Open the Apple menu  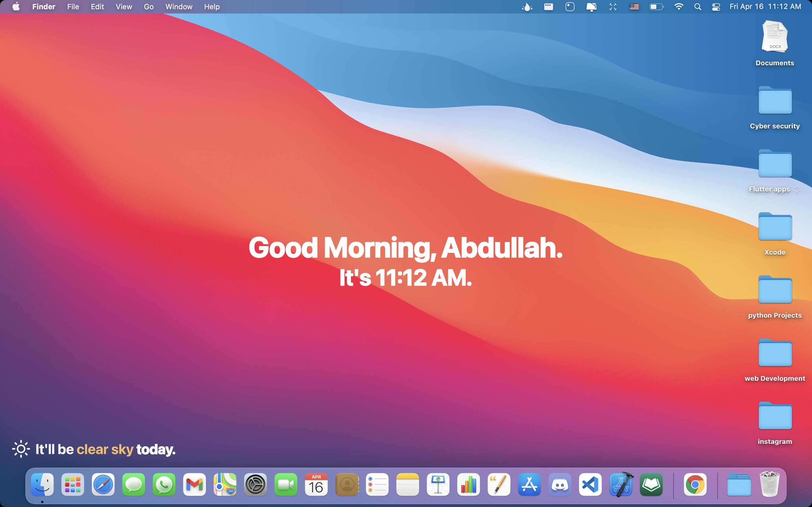(x=16, y=7)
